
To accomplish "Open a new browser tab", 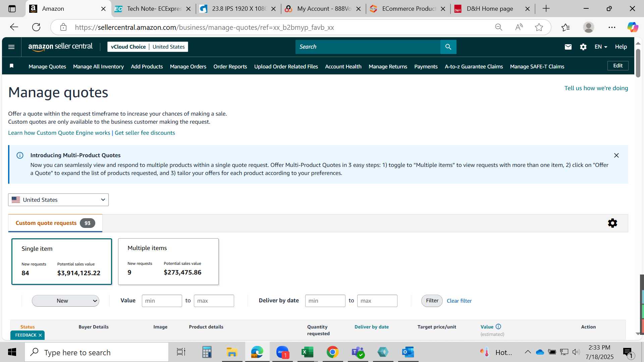I will coord(546,9).
